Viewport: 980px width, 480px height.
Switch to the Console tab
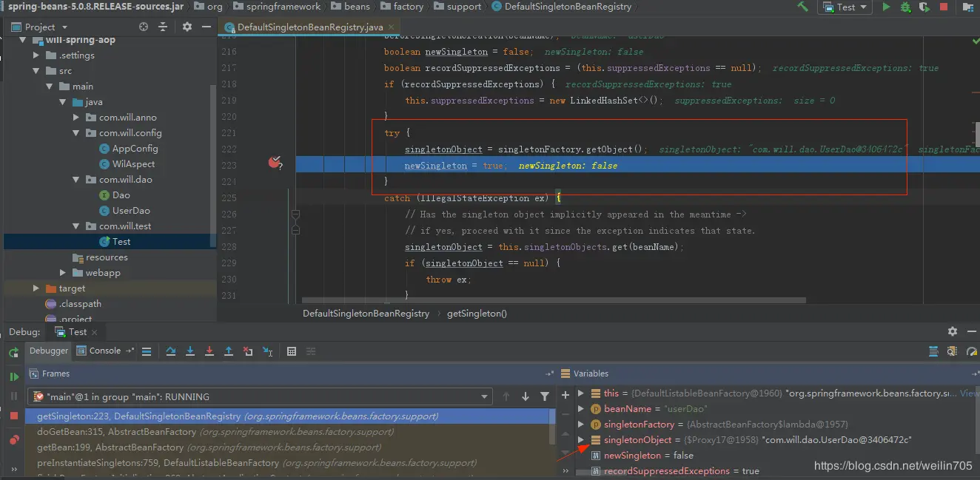(104, 351)
